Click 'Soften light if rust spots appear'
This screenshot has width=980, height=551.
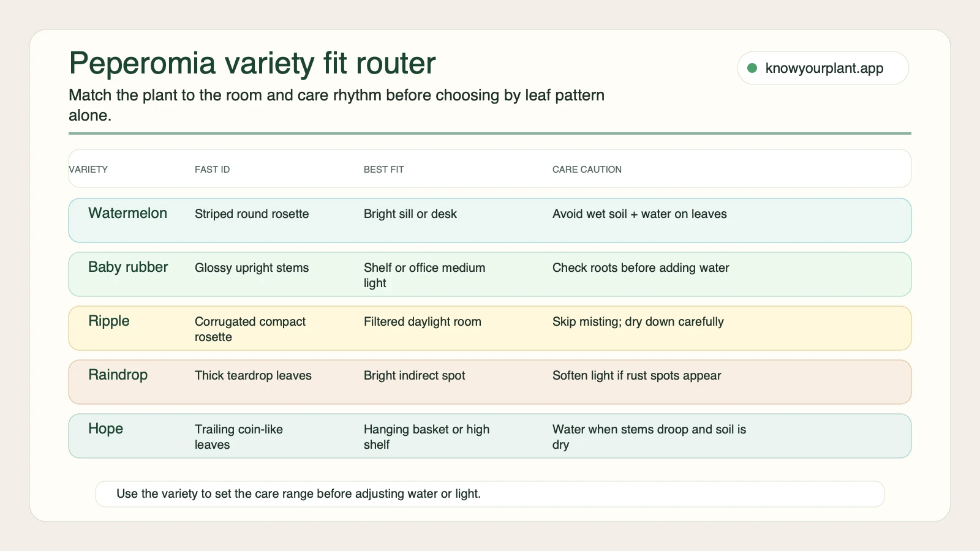click(x=637, y=375)
